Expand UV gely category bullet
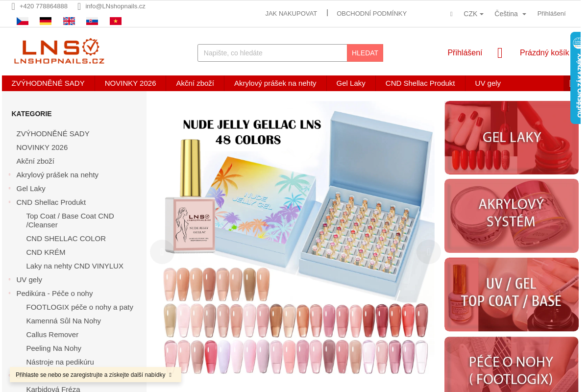 (x=10, y=279)
